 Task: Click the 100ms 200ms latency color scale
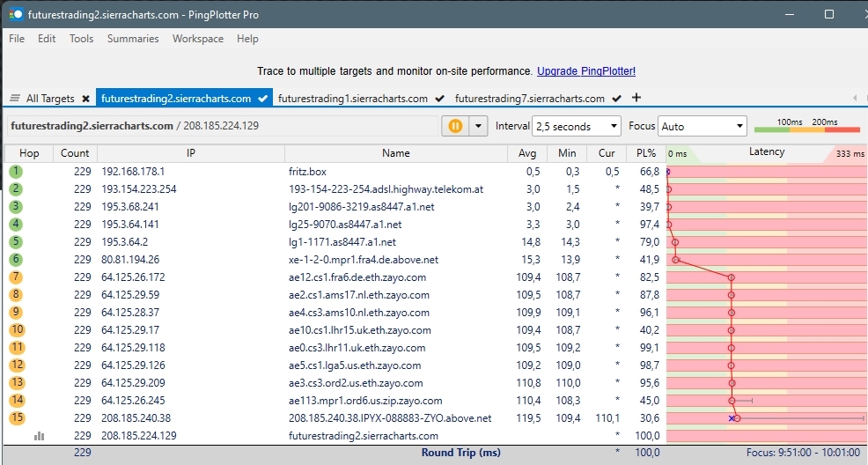(x=806, y=127)
